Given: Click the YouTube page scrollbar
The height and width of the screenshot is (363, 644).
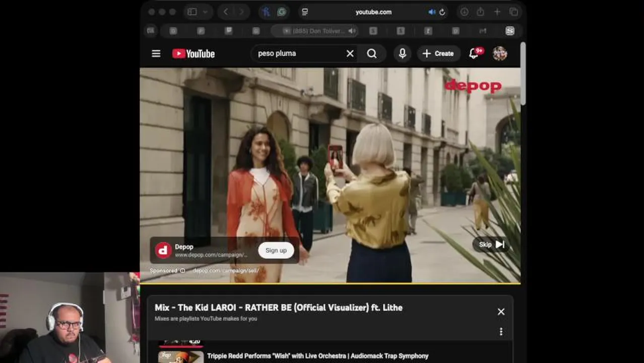Looking at the screenshot, I should [x=523, y=74].
